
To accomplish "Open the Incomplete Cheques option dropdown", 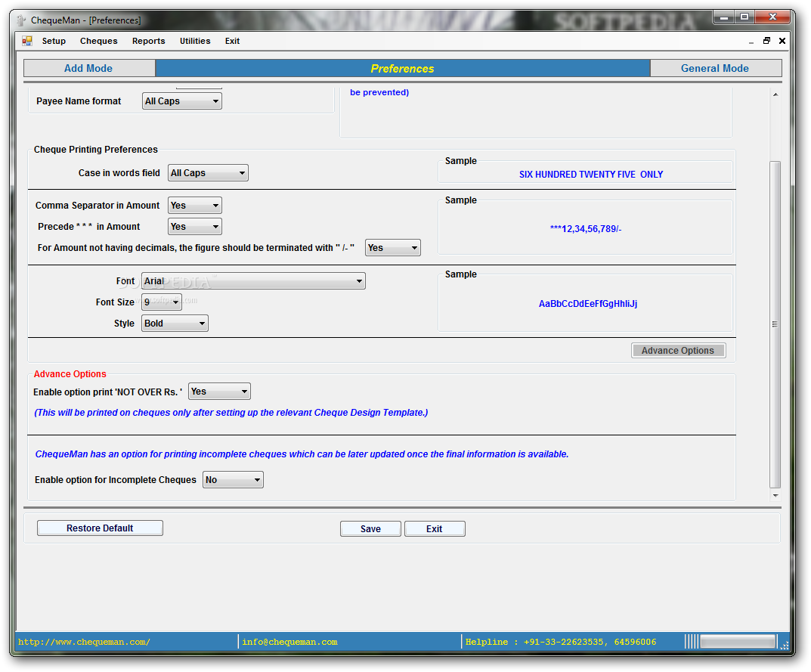I will pos(233,480).
